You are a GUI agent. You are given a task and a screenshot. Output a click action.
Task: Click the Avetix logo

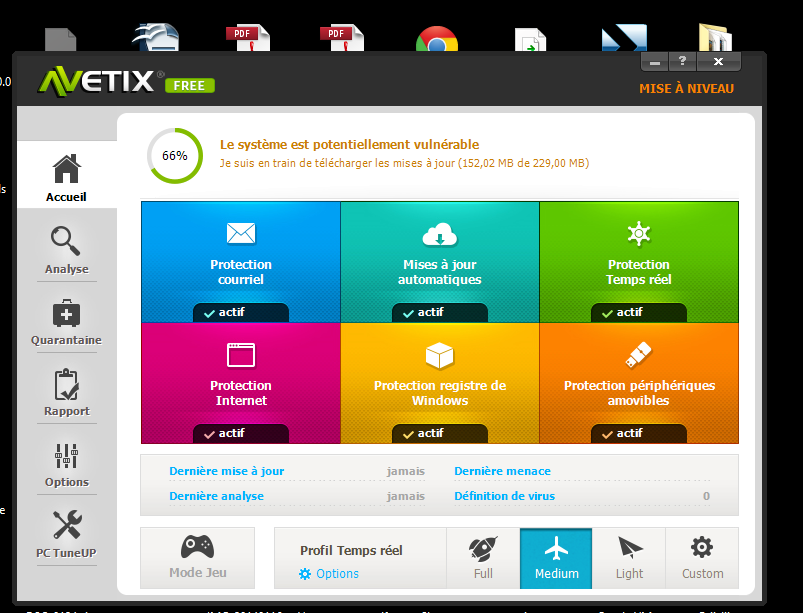click(x=97, y=81)
